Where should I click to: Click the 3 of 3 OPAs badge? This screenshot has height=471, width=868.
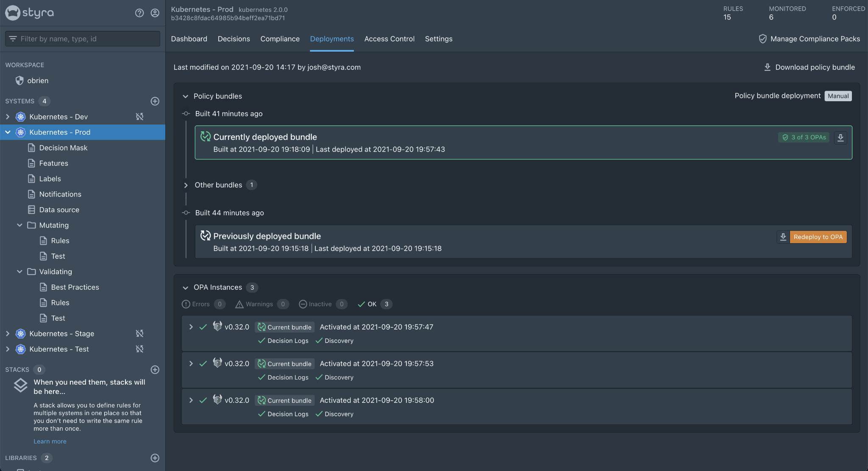coord(804,137)
